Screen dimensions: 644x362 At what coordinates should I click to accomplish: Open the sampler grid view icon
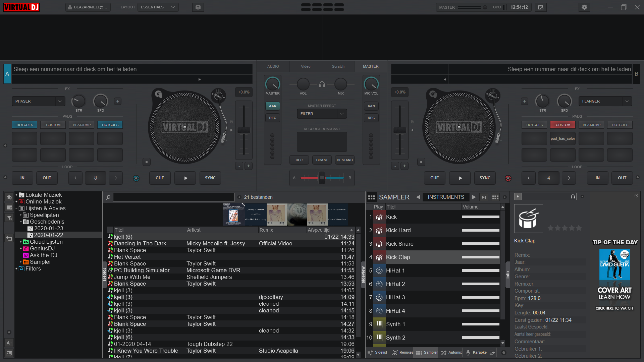[495, 197]
